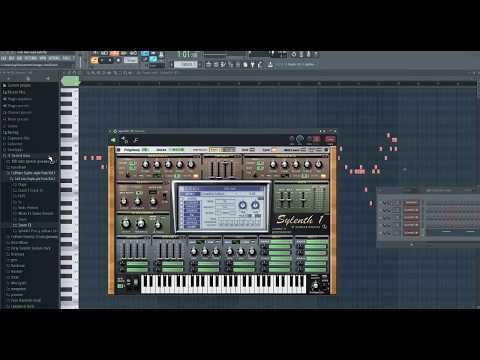Collapse the IL Shared data folder

coord(18,156)
